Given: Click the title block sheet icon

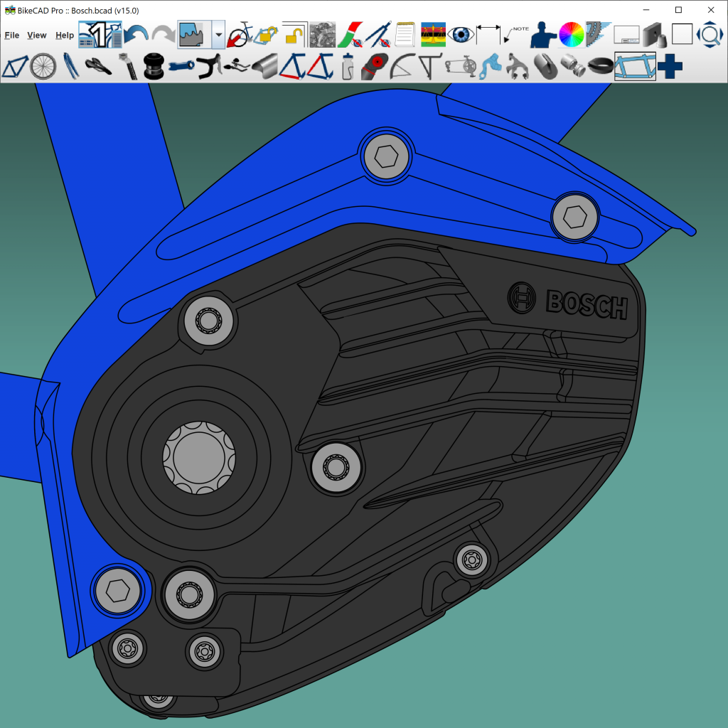Looking at the screenshot, I should [626, 35].
